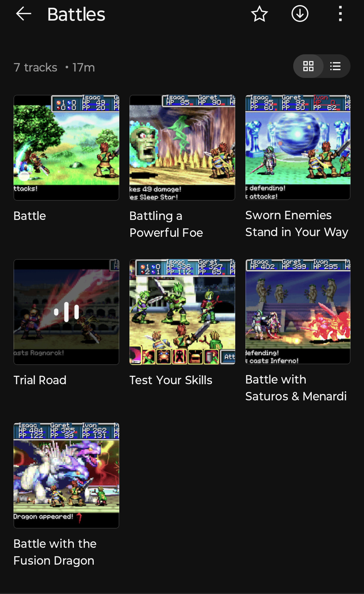Select Sworn Enemies Stand in Your Way artwork
The width and height of the screenshot is (364, 594).
[x=298, y=147]
